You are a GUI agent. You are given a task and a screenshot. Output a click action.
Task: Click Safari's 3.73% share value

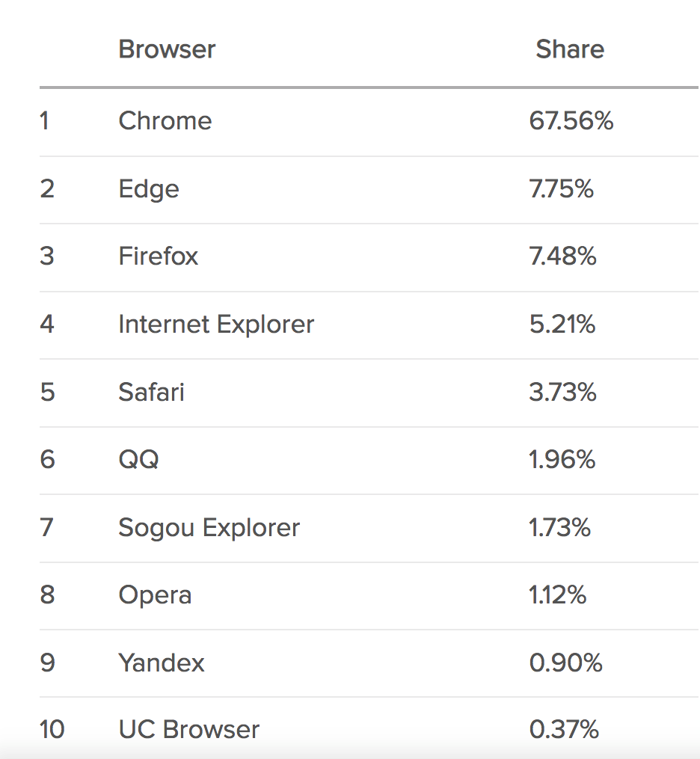562,392
